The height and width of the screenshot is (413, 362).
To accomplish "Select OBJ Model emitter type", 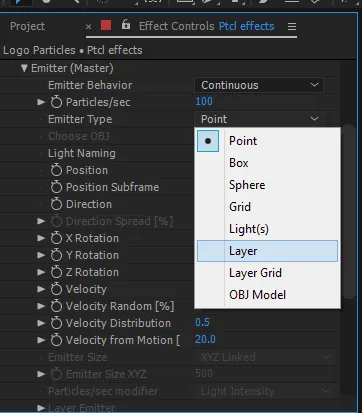I will [x=267, y=295].
